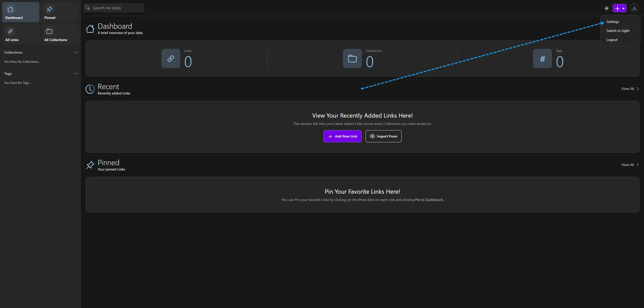Click View All in Recent section

(x=628, y=88)
